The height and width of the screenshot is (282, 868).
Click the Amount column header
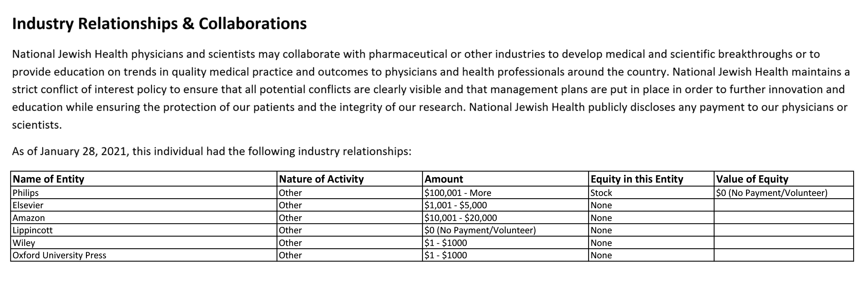point(443,179)
